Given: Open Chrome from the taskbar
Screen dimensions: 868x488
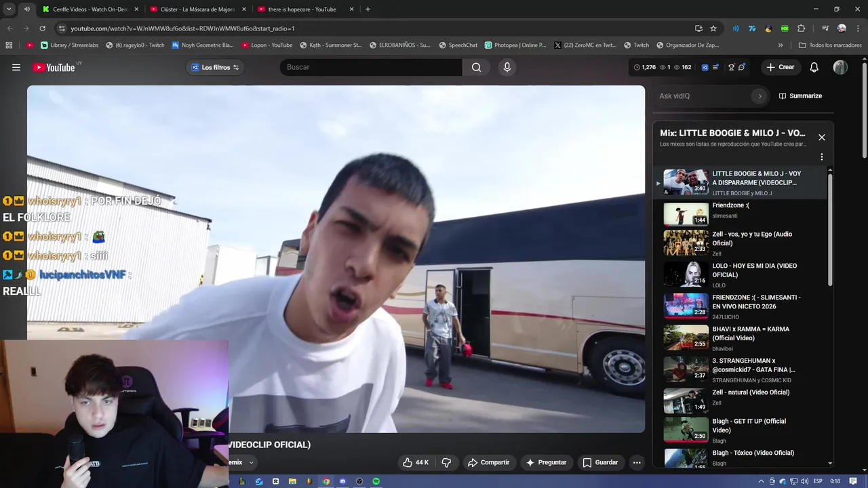Looking at the screenshot, I should click(x=326, y=481).
